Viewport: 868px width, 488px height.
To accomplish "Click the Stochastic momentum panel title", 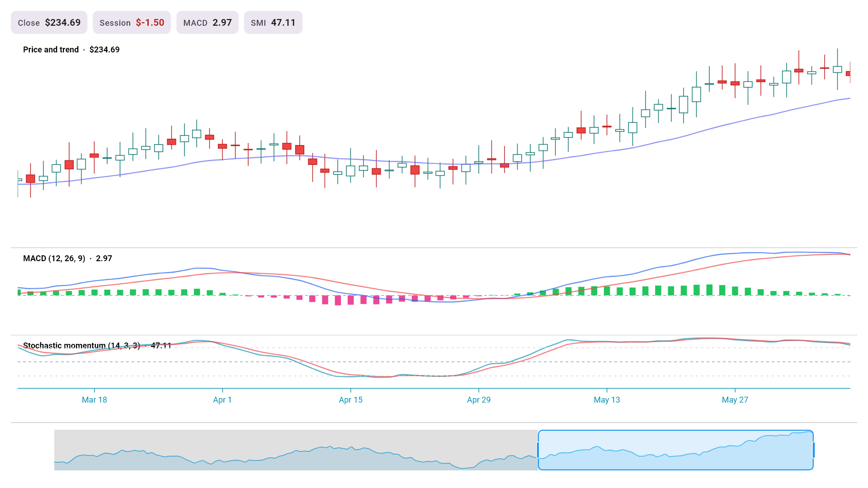I will click(97, 346).
